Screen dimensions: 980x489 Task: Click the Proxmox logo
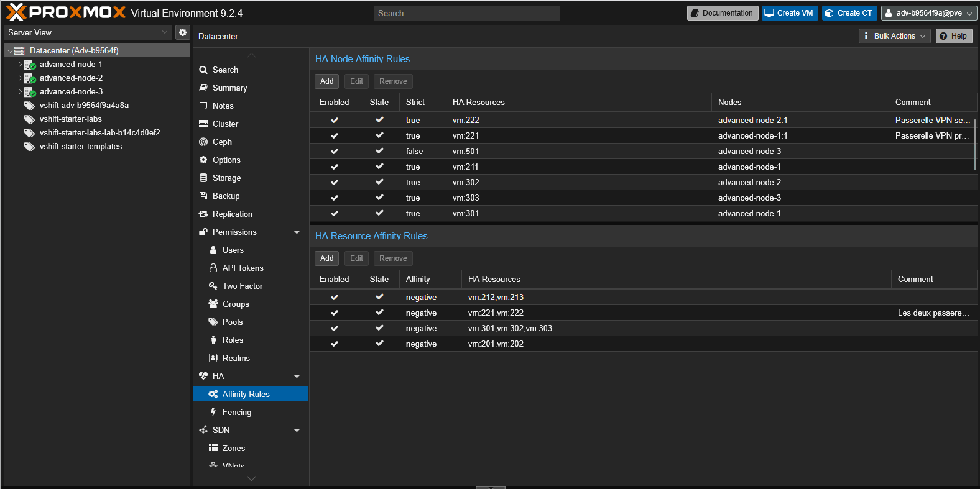[x=66, y=12]
